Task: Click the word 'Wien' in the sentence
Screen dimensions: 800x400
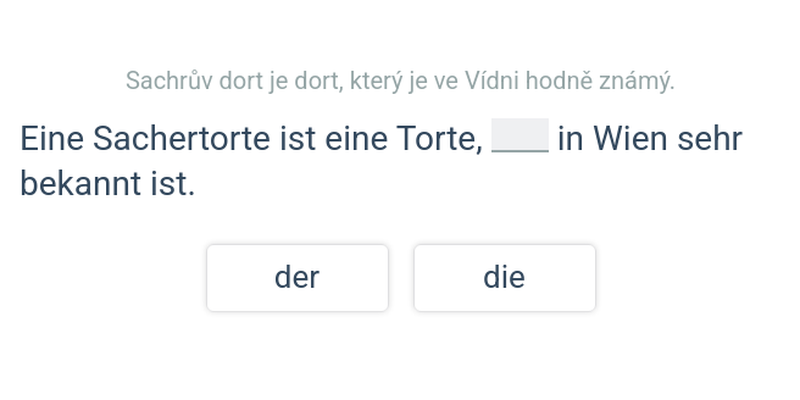Action: (630, 138)
